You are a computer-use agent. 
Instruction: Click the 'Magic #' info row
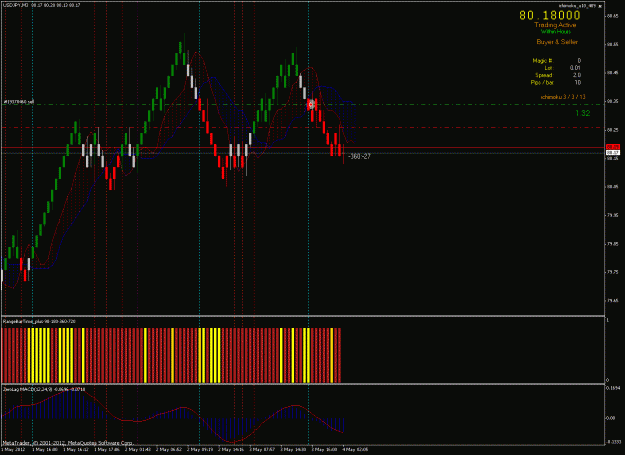click(557, 61)
